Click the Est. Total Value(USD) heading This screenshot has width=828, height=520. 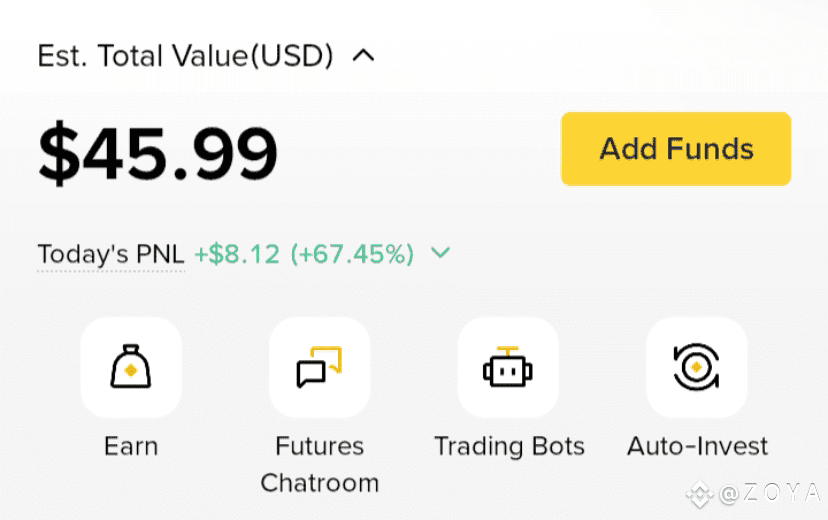point(185,56)
